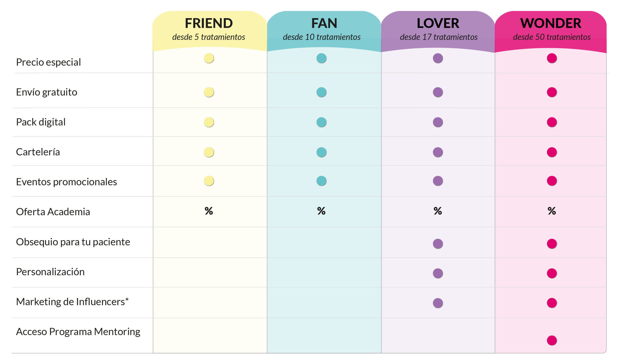Click the purple dot for Personalización
Viewport: 624px width, 364px height.
(438, 273)
